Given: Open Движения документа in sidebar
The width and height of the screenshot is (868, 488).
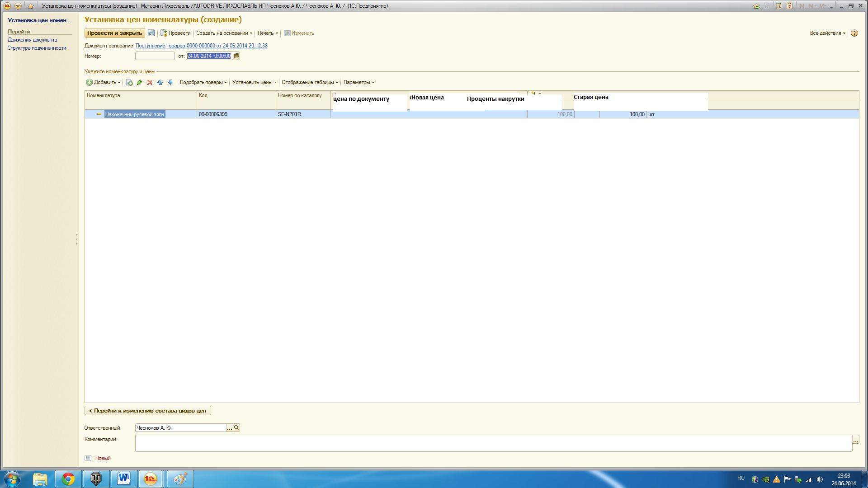Looking at the screenshot, I should coord(32,40).
